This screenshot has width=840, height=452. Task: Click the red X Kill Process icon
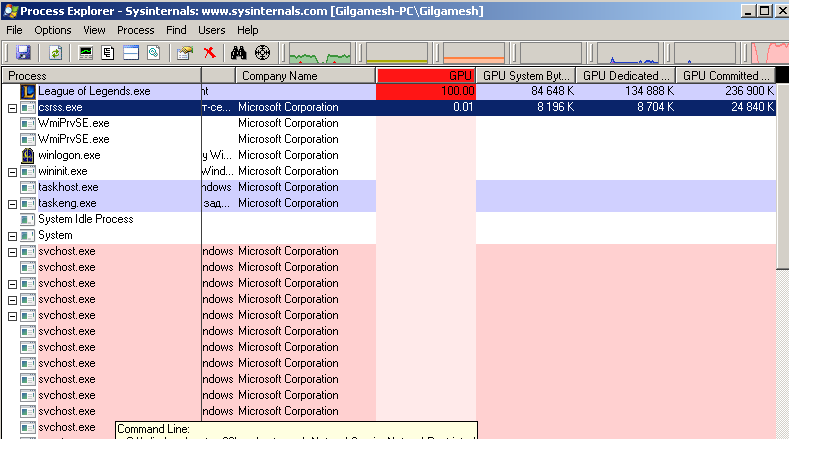pos(209,52)
